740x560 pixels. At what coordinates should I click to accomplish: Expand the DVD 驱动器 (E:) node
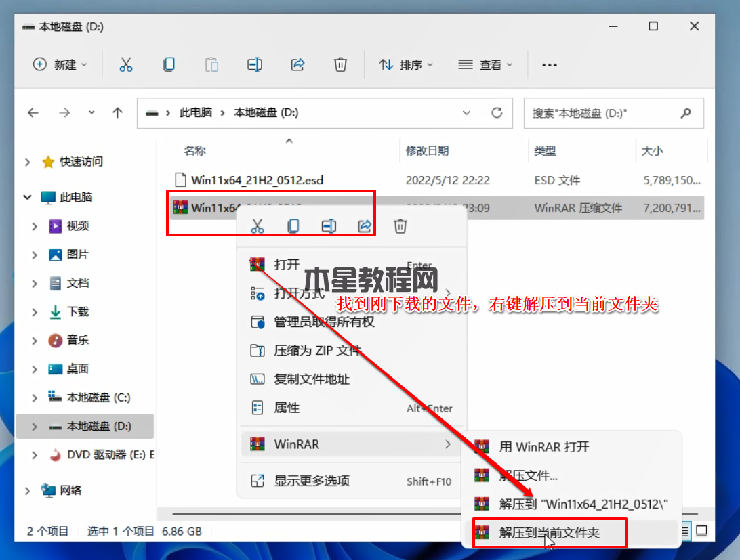point(35,455)
